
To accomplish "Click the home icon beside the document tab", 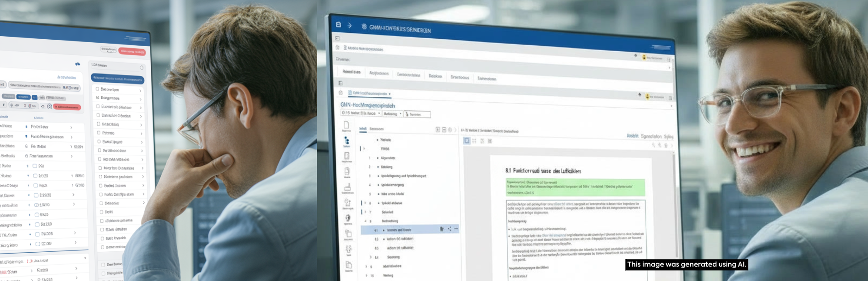I will coord(341,92).
